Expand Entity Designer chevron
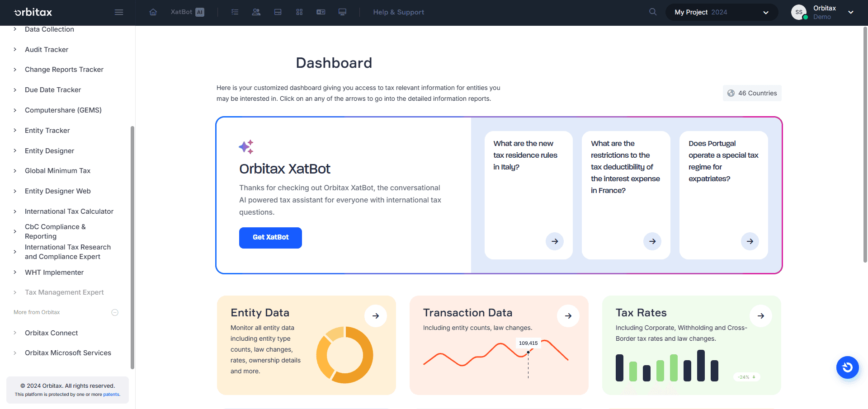Image resolution: width=868 pixels, height=409 pixels. coord(15,151)
